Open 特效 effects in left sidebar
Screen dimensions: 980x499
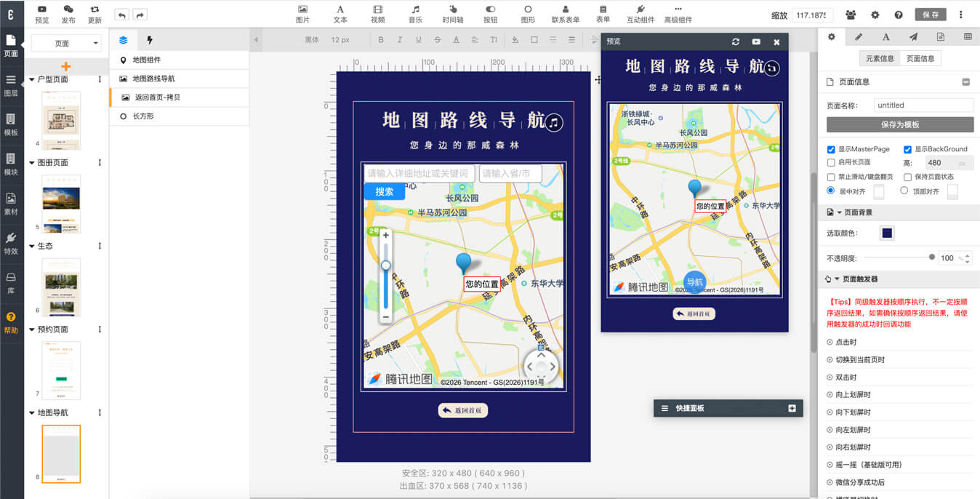(11, 244)
